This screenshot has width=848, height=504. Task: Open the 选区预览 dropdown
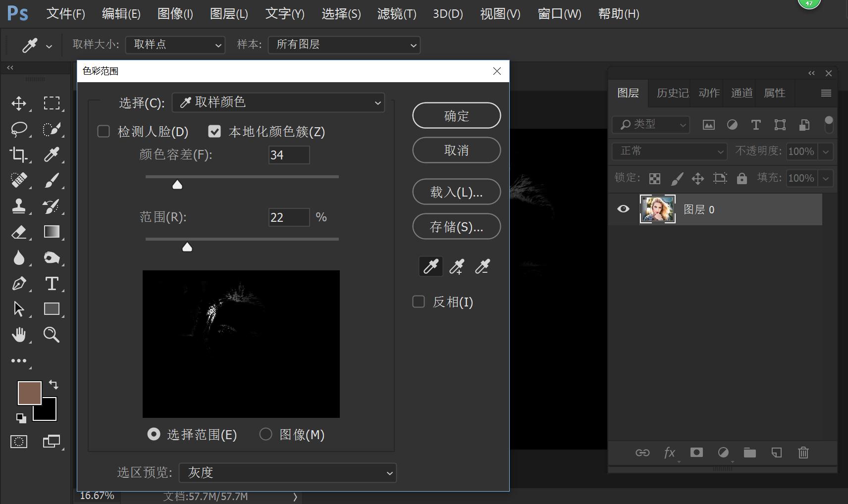(x=287, y=473)
